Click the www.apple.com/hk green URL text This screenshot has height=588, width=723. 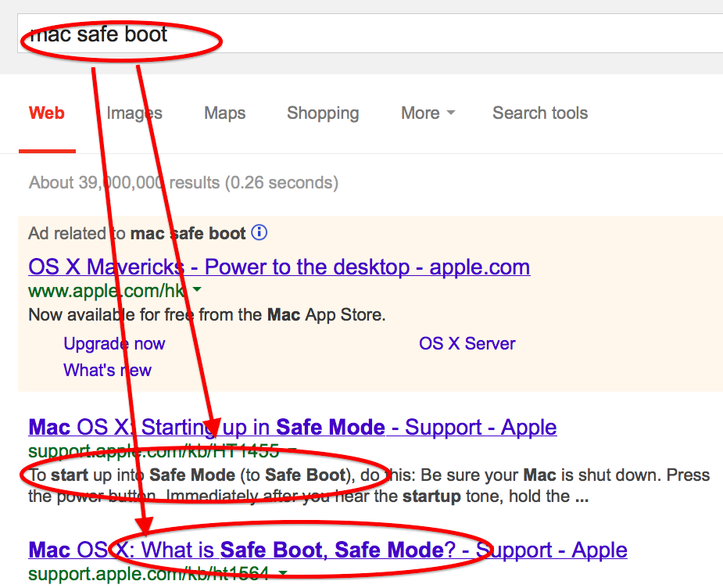[x=106, y=291]
